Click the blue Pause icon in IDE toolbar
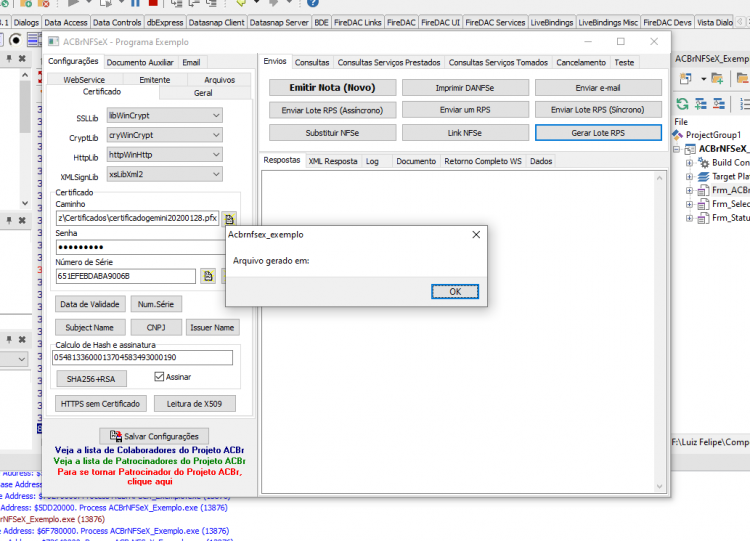Image resolution: width=750 pixels, height=541 pixels. pos(135,3)
